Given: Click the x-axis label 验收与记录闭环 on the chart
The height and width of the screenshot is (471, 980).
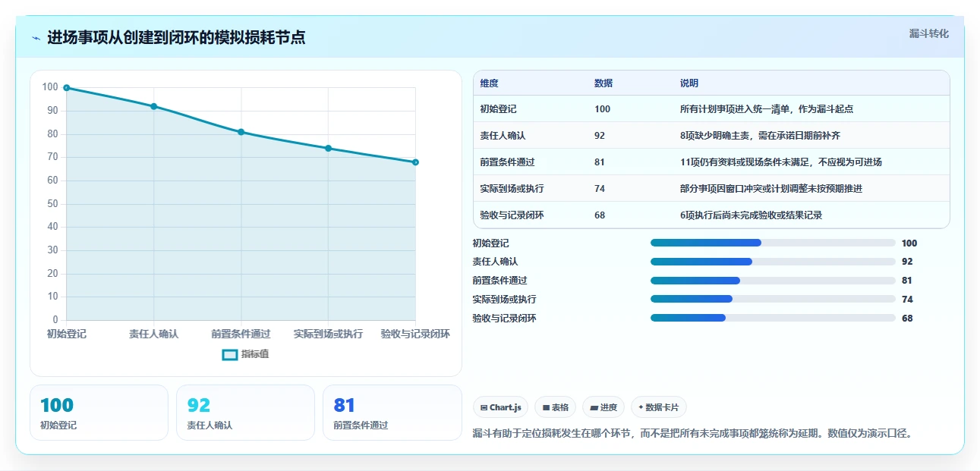Looking at the screenshot, I should (x=415, y=334).
